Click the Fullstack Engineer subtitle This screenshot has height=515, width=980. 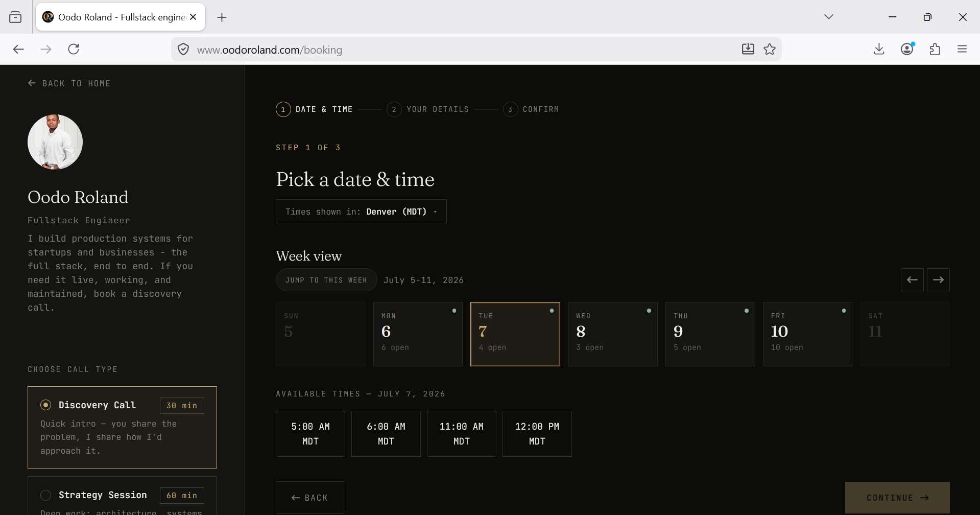(79, 220)
